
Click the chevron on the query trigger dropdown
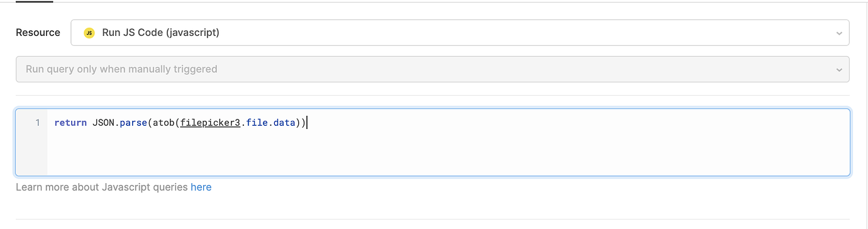point(839,70)
